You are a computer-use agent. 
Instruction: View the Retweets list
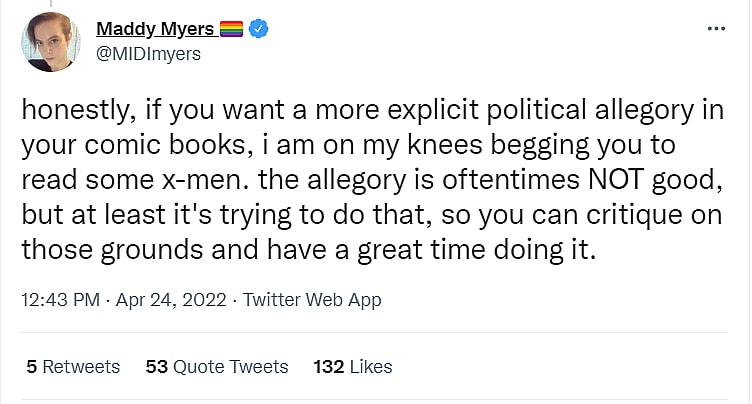coord(81,367)
